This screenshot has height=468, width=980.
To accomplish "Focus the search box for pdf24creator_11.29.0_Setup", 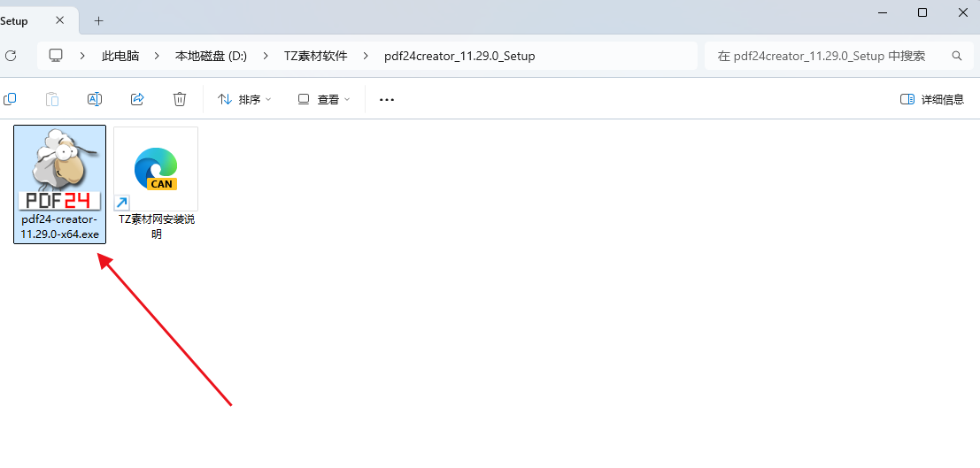I will 838,56.
